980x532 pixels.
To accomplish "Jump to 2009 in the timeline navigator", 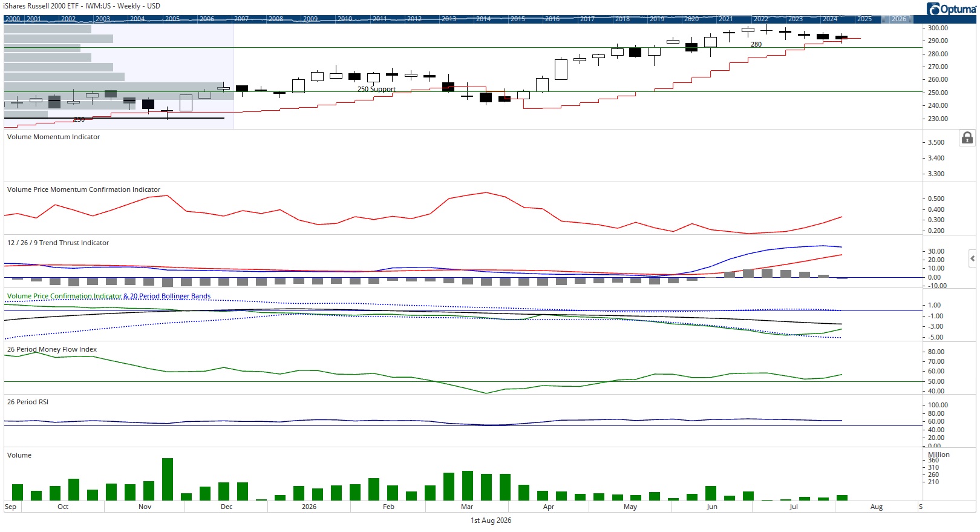I will [x=310, y=19].
